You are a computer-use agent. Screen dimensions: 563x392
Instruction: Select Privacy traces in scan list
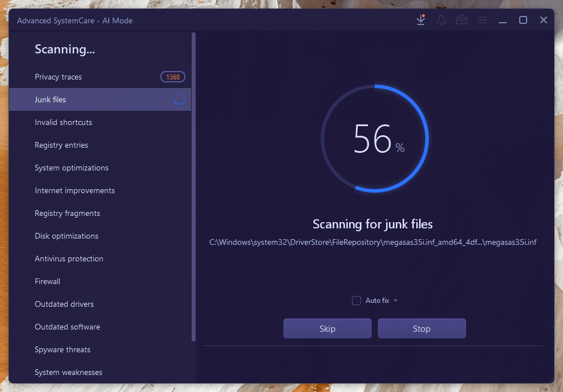point(58,77)
